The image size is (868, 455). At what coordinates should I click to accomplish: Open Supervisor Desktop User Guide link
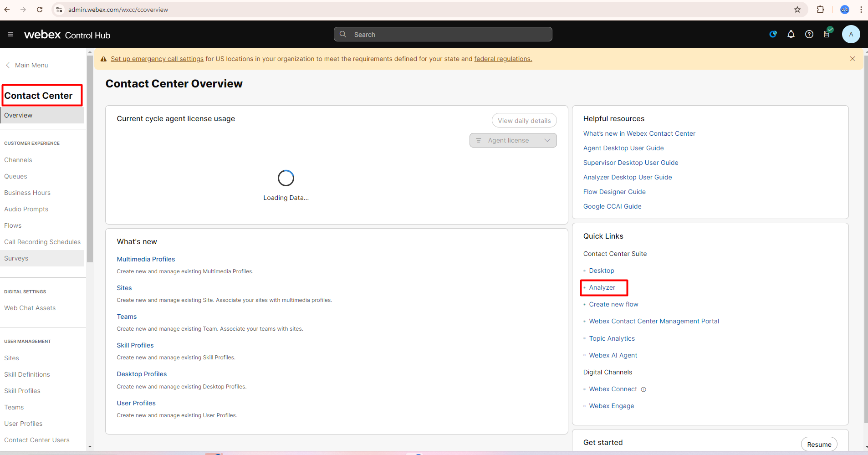pos(631,163)
